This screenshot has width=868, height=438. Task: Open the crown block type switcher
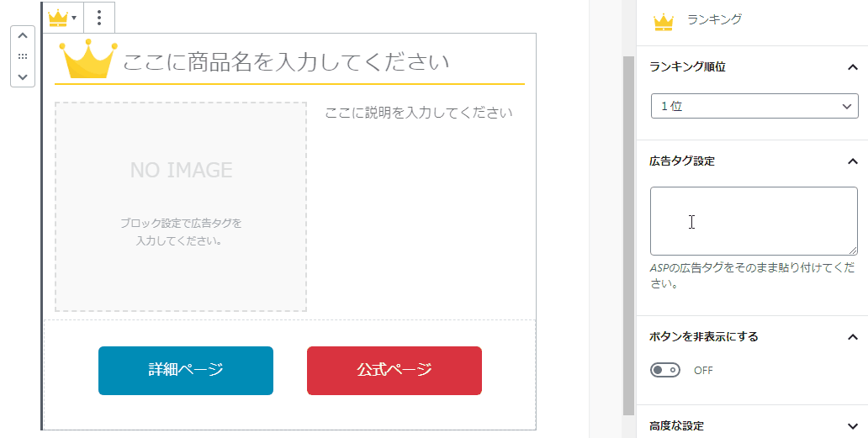click(62, 18)
